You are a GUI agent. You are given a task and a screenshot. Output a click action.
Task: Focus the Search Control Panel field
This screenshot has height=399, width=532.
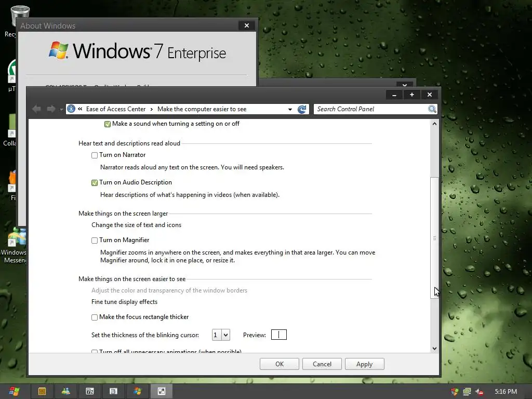(x=370, y=109)
